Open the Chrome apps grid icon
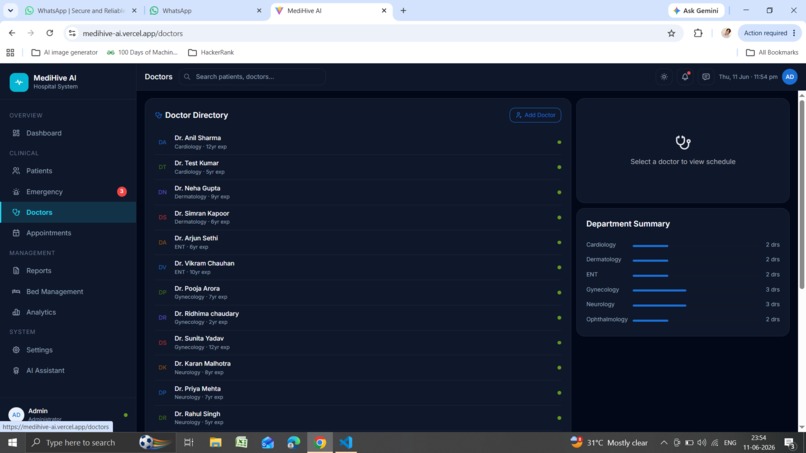Image resolution: width=806 pixels, height=453 pixels. [x=10, y=52]
